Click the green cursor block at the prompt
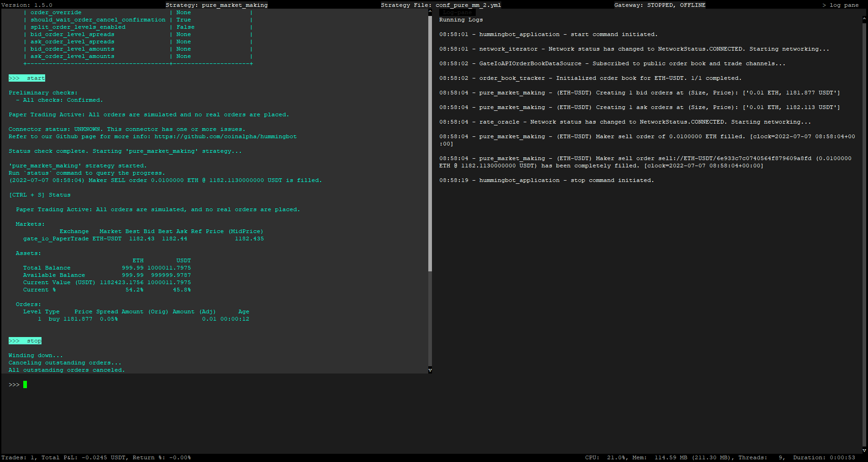 click(25, 384)
